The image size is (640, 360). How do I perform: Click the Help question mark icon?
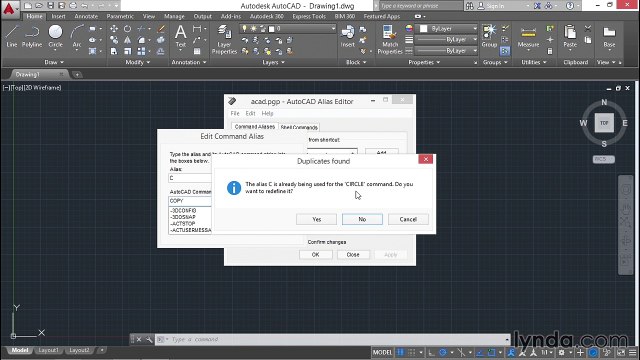coord(570,6)
